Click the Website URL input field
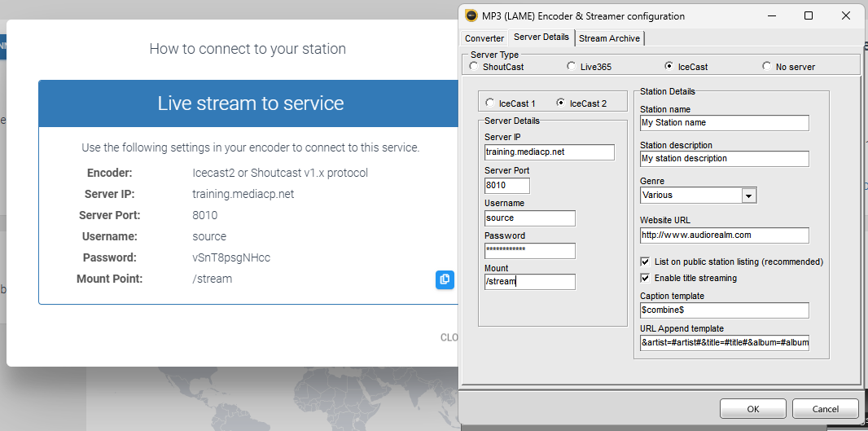 coord(725,235)
